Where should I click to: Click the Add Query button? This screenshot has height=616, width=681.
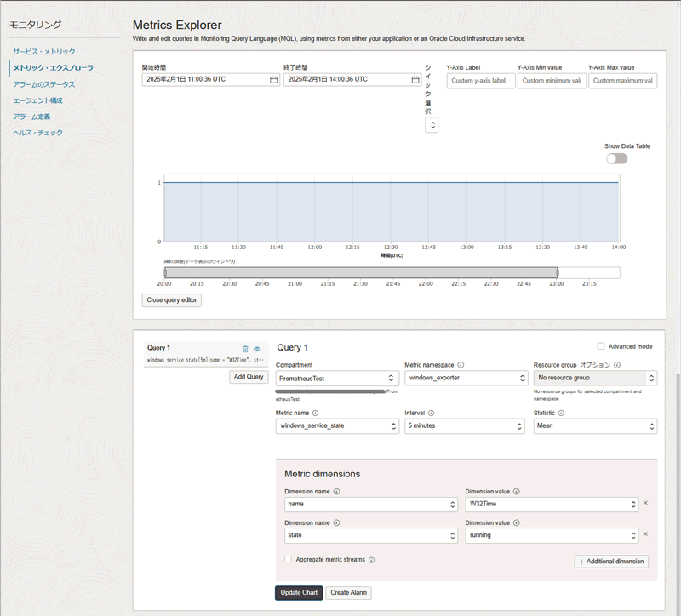(x=249, y=377)
